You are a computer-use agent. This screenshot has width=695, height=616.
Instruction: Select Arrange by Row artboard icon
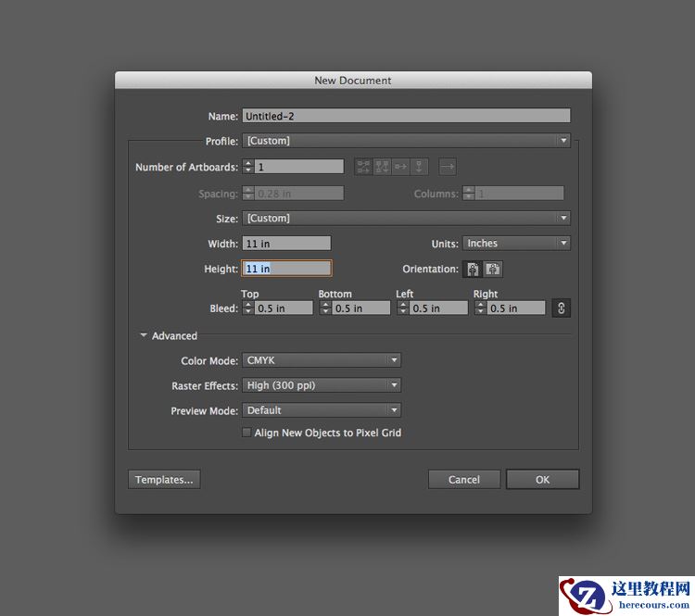click(x=400, y=167)
